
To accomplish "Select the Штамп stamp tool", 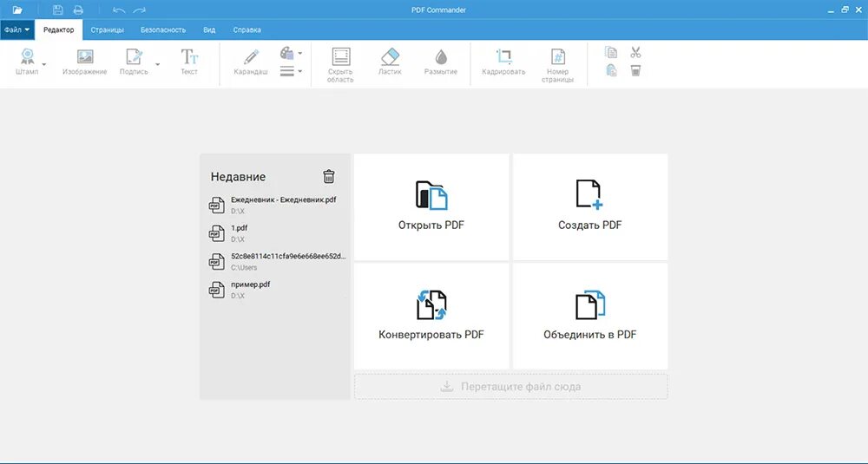I will pos(27,62).
